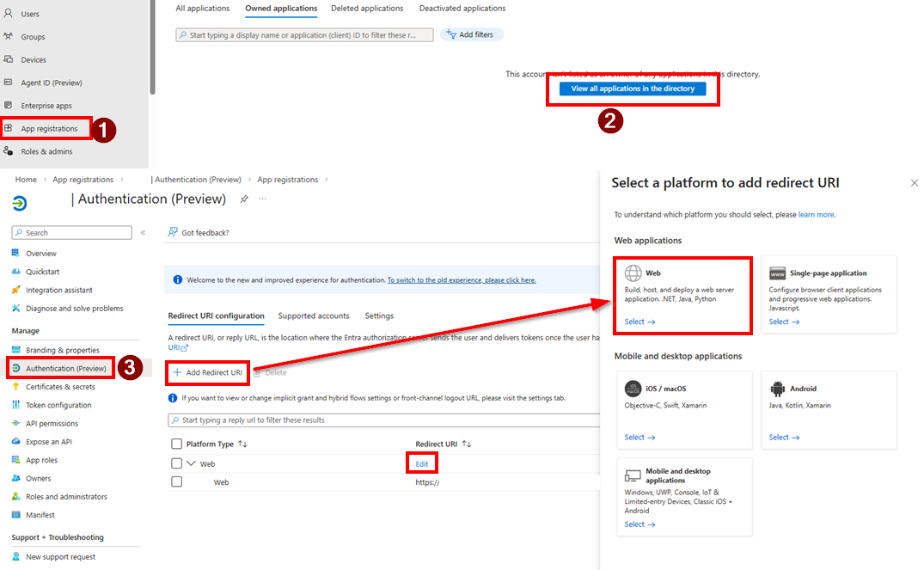This screenshot has width=924, height=570.
Task: Select the iOS / macOS platform
Action: pyautogui.click(x=684, y=410)
